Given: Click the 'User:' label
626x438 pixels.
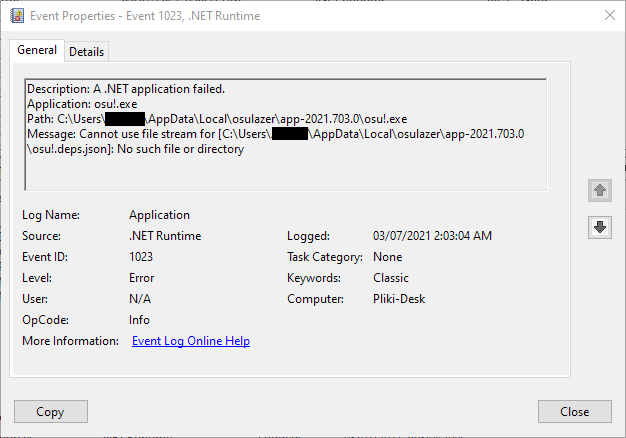Looking at the screenshot, I should (35, 299).
